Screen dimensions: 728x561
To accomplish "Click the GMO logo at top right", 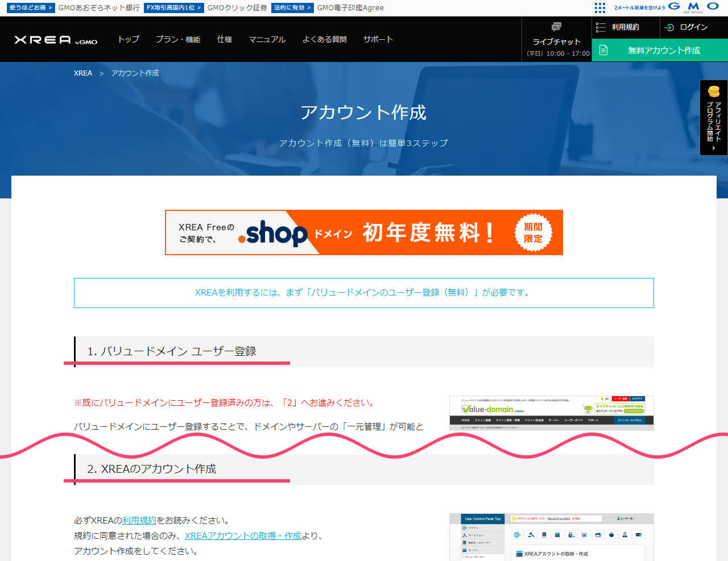I will pyautogui.click(x=694, y=7).
